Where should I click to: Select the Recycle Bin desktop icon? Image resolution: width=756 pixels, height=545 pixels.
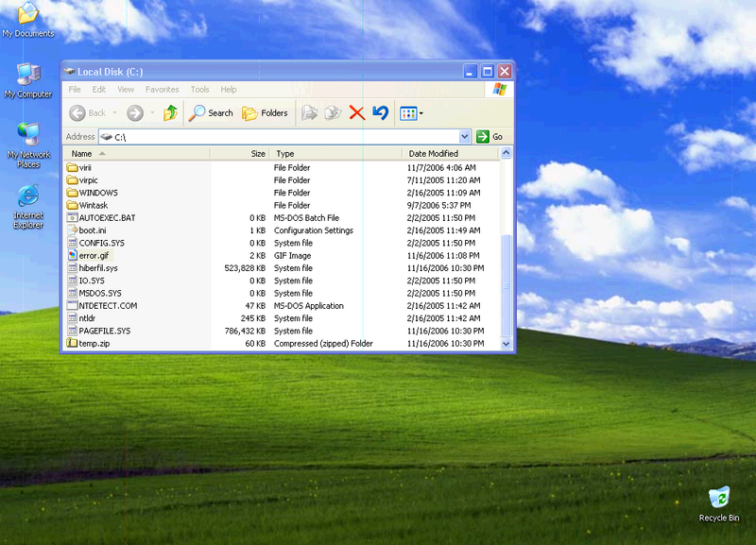pos(718,504)
